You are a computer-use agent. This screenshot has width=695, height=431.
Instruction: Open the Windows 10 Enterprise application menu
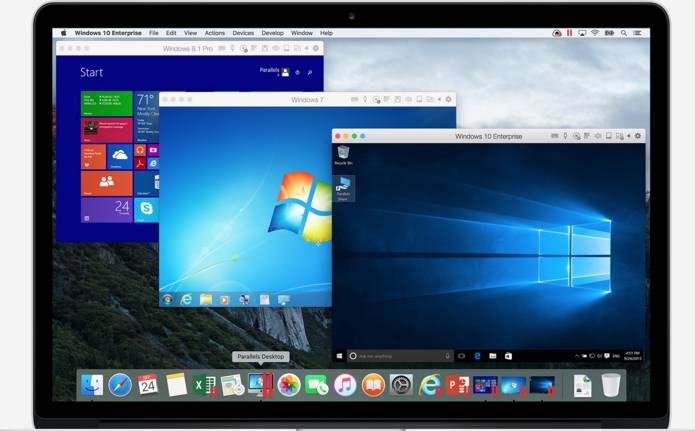click(x=108, y=33)
